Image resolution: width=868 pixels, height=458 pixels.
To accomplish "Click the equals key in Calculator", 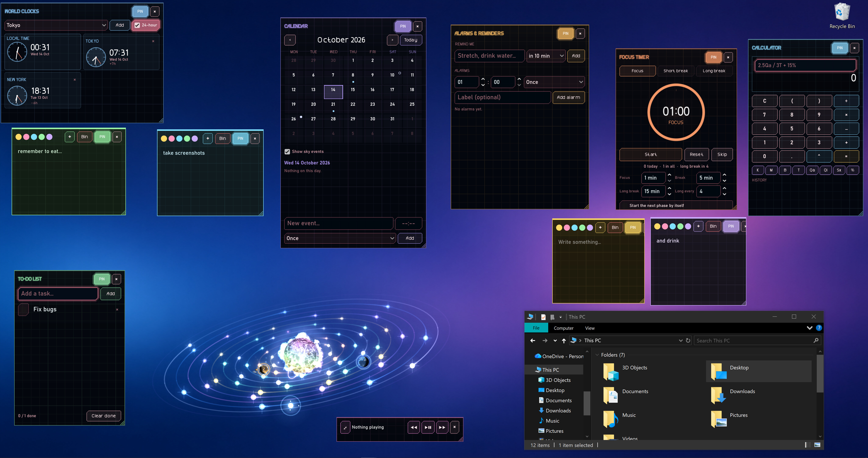I will pyautogui.click(x=846, y=156).
